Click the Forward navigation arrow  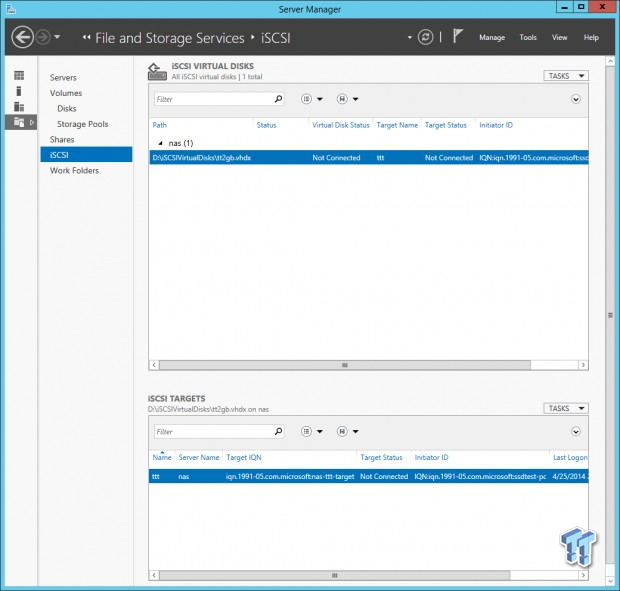click(43, 38)
